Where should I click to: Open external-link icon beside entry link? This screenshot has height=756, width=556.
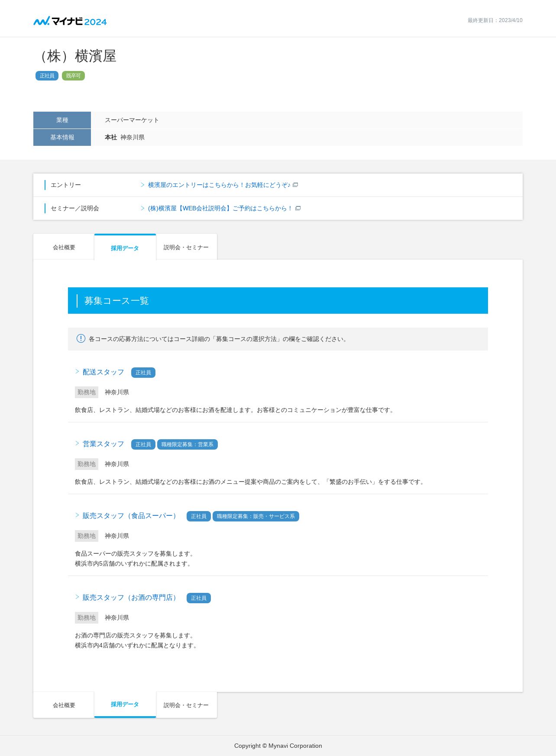(295, 185)
